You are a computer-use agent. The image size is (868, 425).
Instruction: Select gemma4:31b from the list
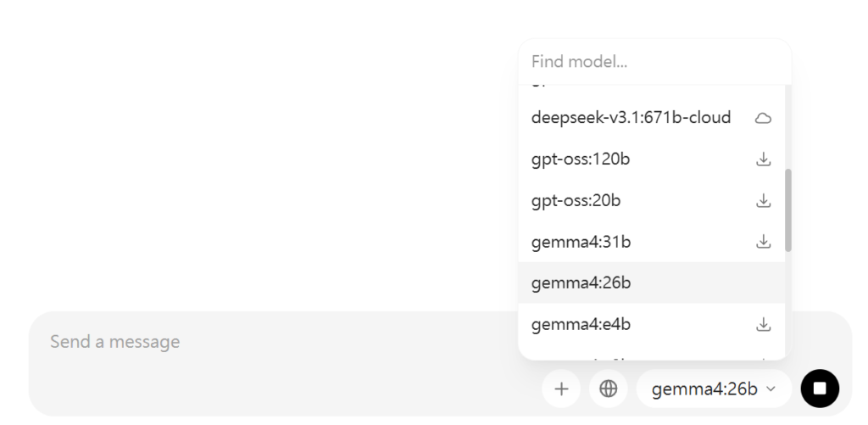[x=581, y=242]
